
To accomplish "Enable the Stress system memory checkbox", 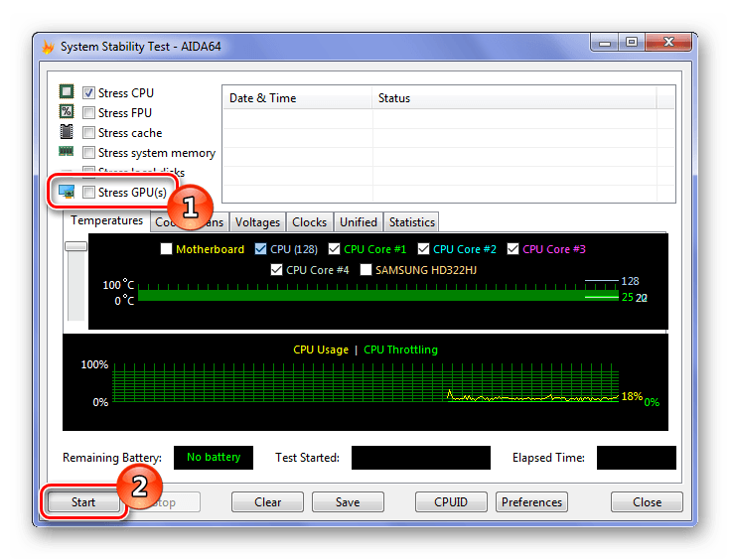I will [88, 152].
